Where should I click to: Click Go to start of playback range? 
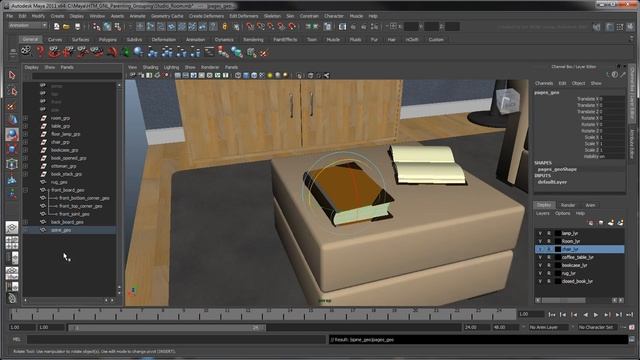click(552, 315)
